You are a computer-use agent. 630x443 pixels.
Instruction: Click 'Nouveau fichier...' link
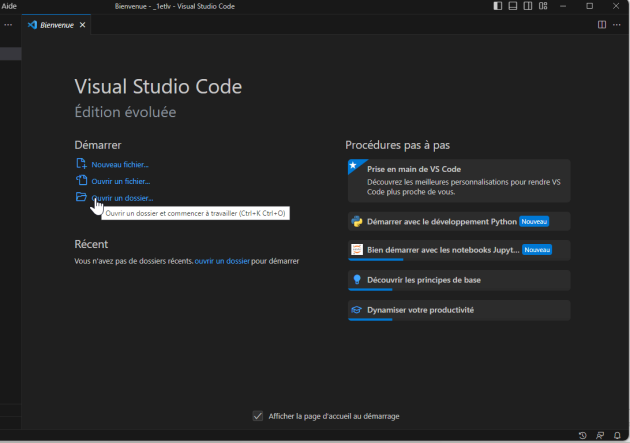tap(120, 164)
